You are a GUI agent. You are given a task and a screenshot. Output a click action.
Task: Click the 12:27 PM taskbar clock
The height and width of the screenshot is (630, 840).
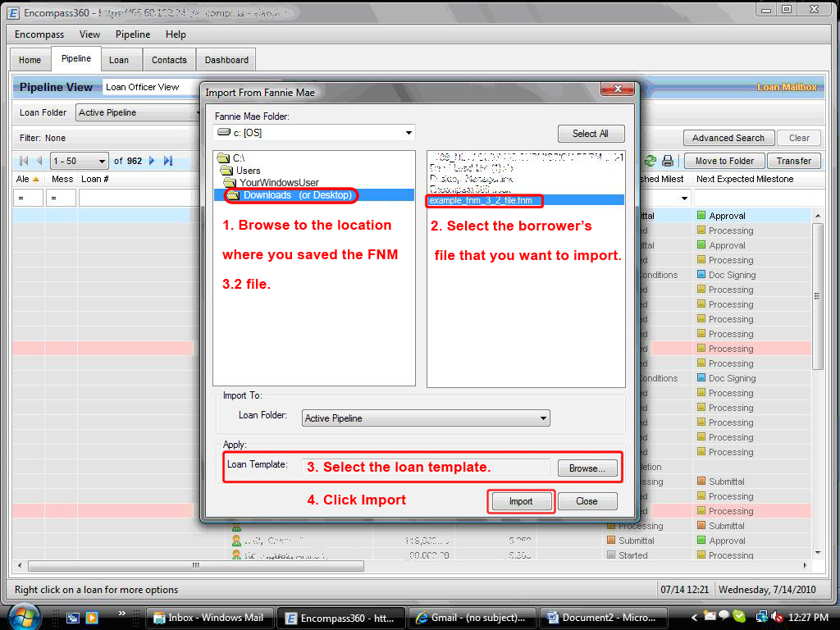pyautogui.click(x=808, y=617)
